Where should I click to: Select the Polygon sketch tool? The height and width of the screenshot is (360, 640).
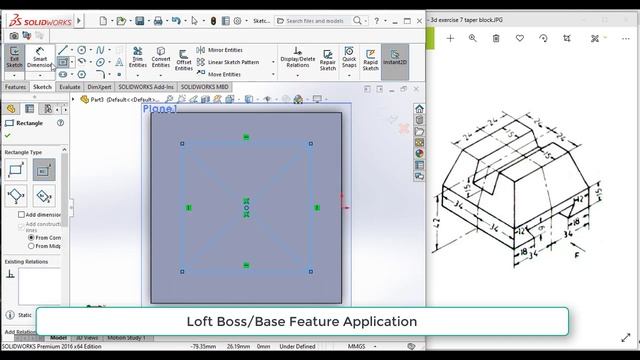pos(82,74)
